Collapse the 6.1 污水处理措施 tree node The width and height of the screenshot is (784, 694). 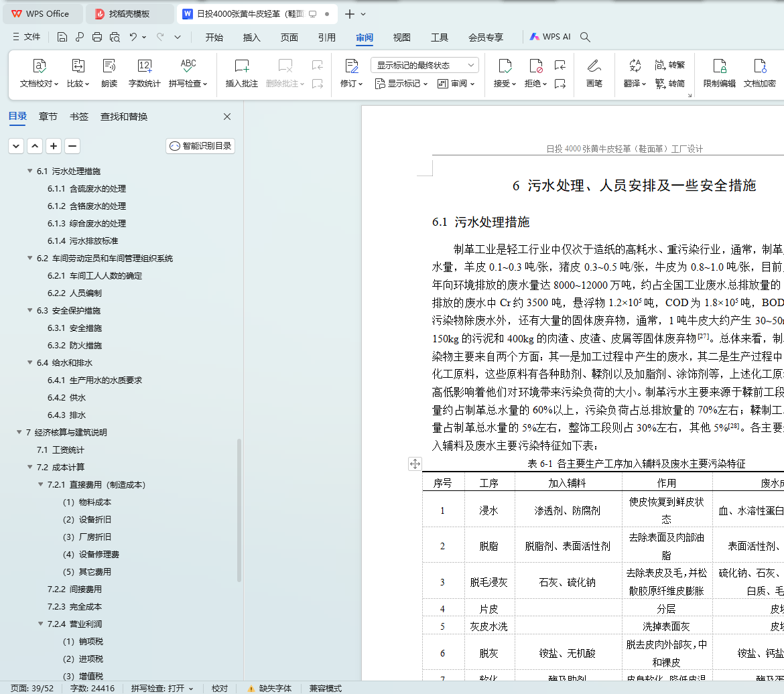(x=30, y=171)
